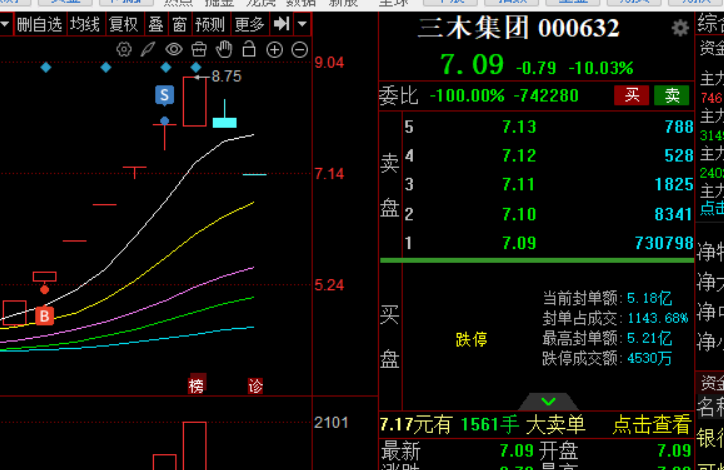Click 封单占成交 1143.68% value
724x470 pixels.
(x=658, y=318)
